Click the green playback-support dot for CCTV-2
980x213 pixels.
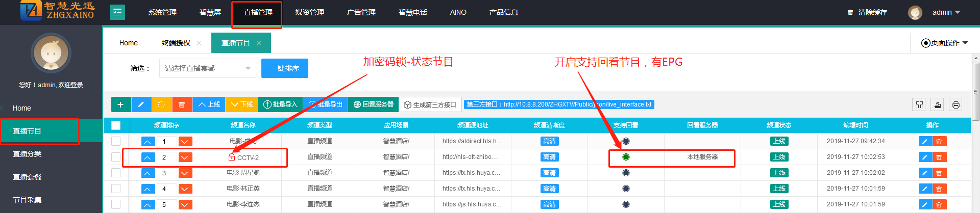(x=626, y=157)
